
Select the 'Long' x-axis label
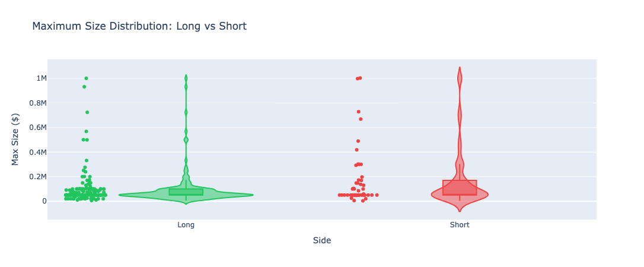(x=186, y=225)
